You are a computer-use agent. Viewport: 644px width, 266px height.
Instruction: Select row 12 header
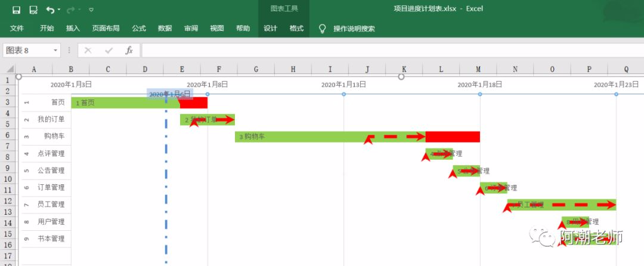(x=8, y=201)
